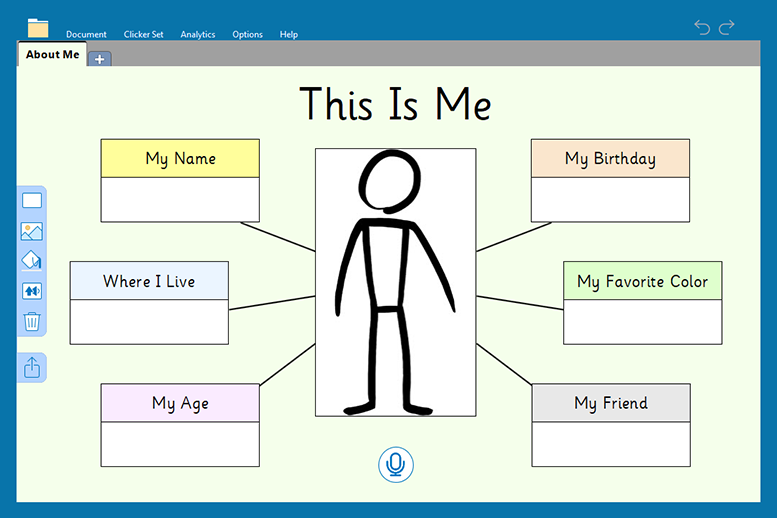This screenshot has width=777, height=518.
Task: Click the flip arrows tool icon
Action: click(x=32, y=291)
